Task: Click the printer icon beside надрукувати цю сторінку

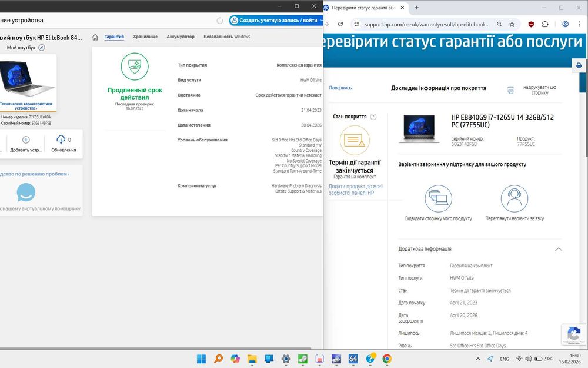Action: (510, 89)
